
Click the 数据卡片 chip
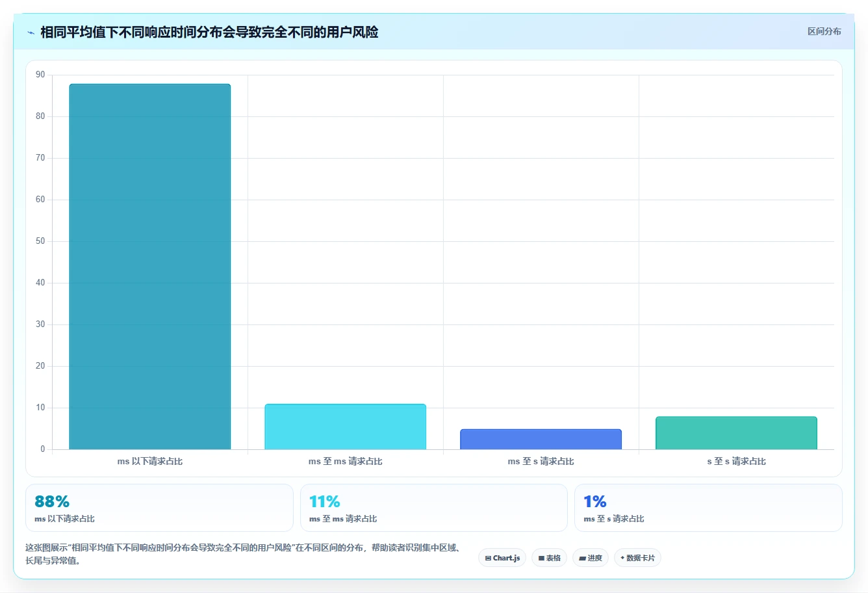tap(637, 558)
